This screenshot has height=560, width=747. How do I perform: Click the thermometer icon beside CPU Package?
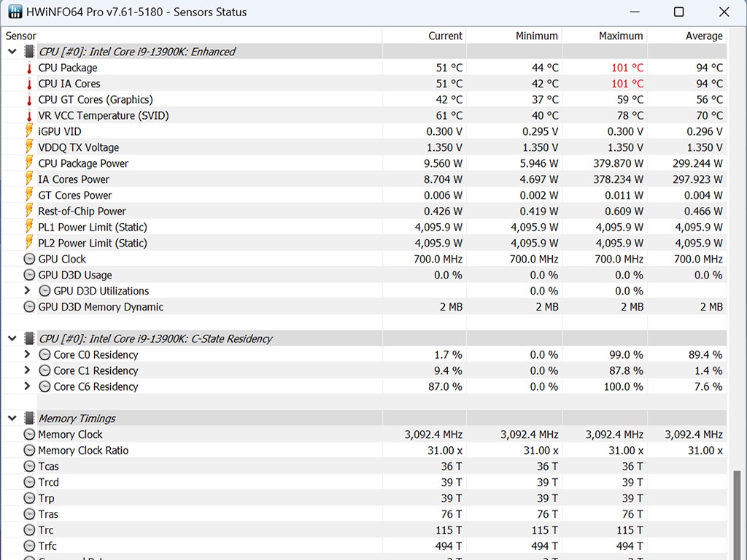pos(29,68)
